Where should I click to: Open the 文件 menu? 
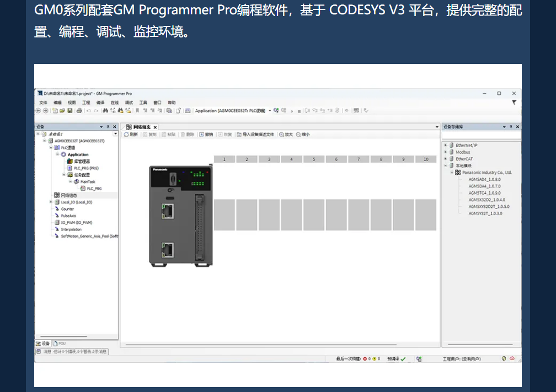click(x=43, y=103)
